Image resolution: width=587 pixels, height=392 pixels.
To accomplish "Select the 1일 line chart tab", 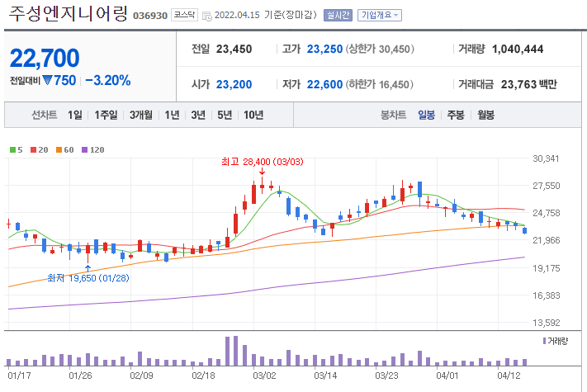I will 75,115.
